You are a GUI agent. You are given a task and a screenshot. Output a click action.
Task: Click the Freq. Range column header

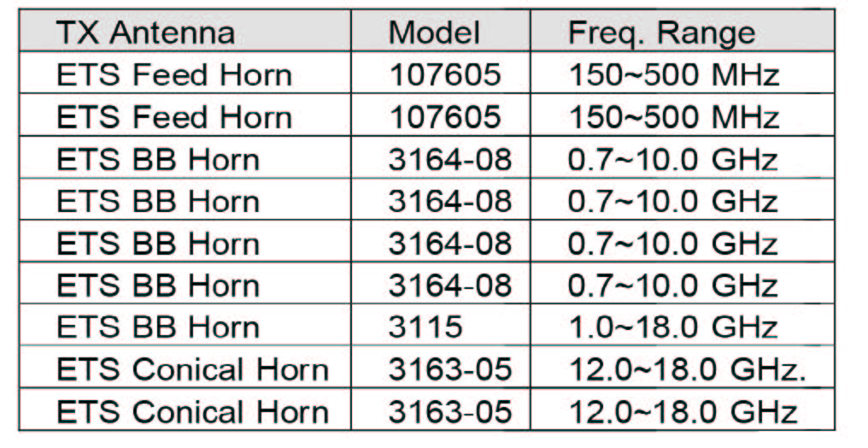[x=662, y=32]
